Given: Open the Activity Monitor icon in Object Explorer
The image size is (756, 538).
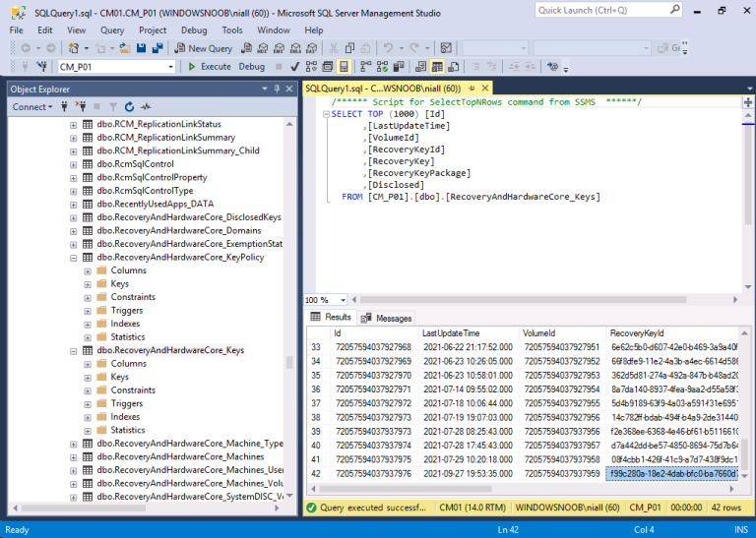Looking at the screenshot, I should (x=146, y=106).
